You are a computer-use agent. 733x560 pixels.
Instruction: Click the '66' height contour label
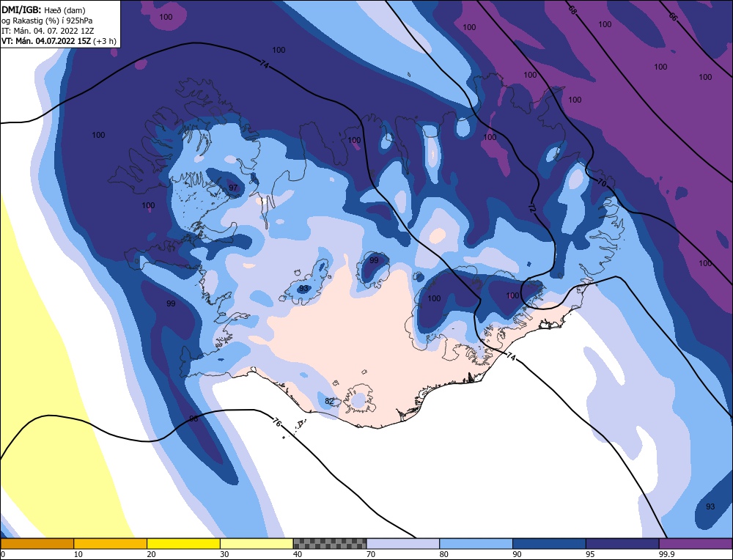pyautogui.click(x=673, y=16)
